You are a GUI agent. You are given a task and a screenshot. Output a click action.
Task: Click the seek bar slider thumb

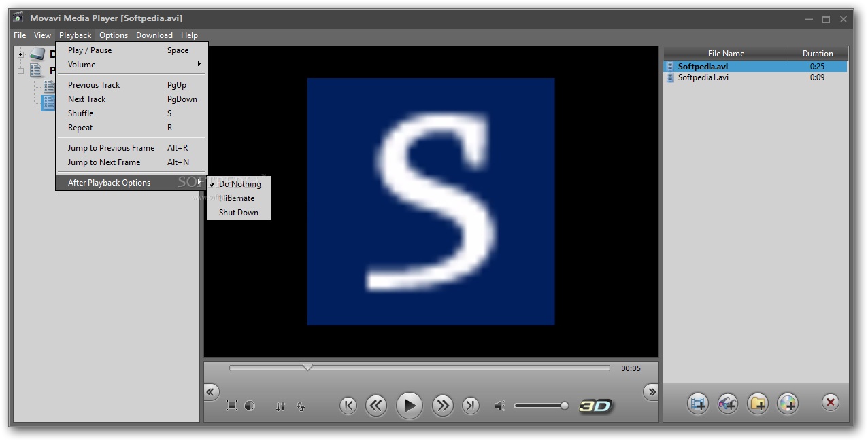click(x=307, y=367)
